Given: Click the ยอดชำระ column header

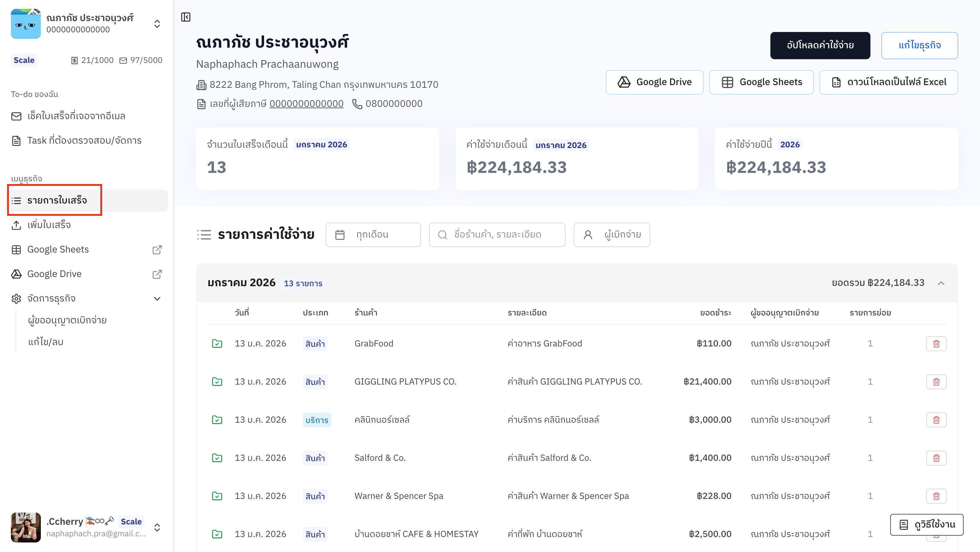Looking at the screenshot, I should [715, 313].
